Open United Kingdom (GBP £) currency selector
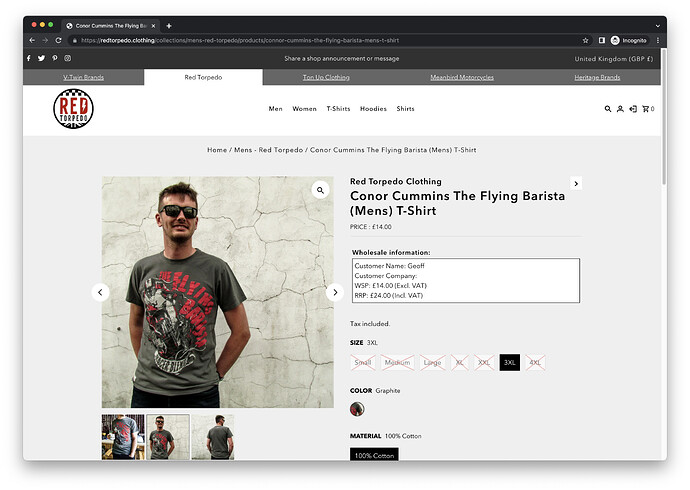The image size is (690, 490). coord(613,59)
